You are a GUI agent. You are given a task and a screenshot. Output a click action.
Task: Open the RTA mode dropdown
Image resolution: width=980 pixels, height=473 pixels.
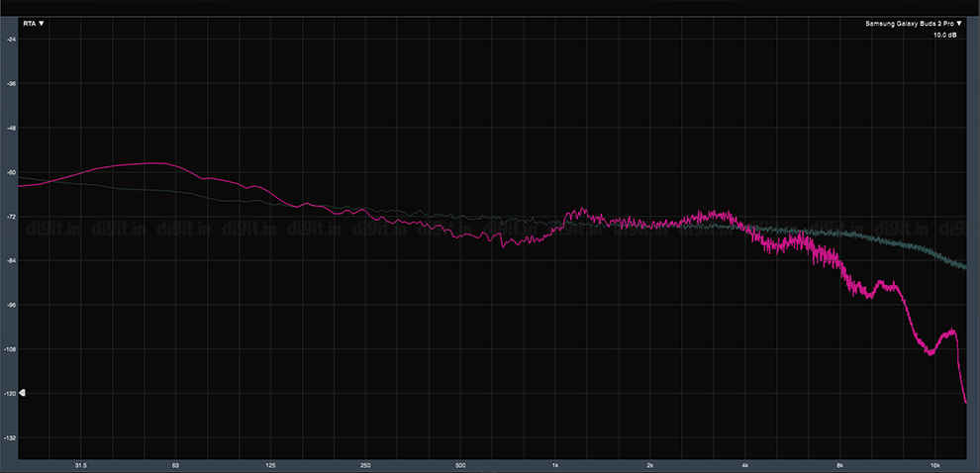pos(34,24)
